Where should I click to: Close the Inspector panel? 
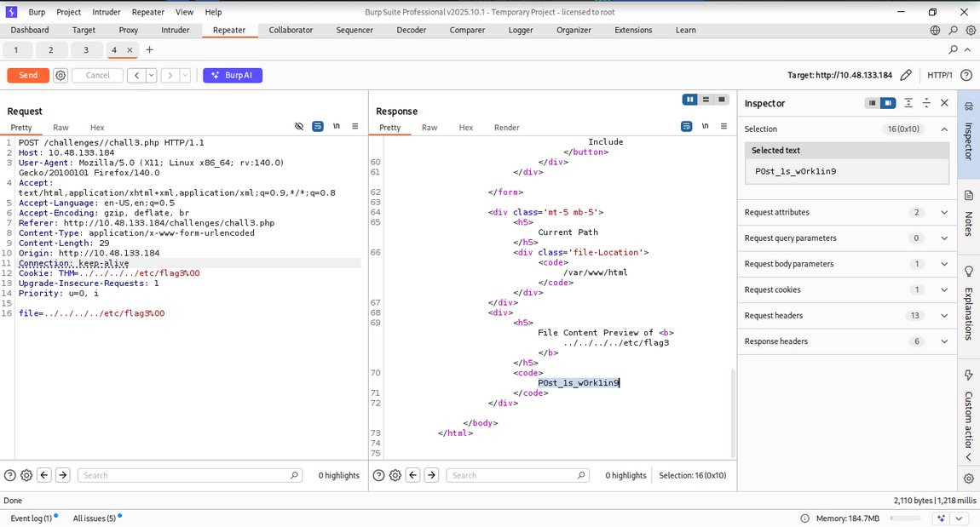tap(944, 103)
